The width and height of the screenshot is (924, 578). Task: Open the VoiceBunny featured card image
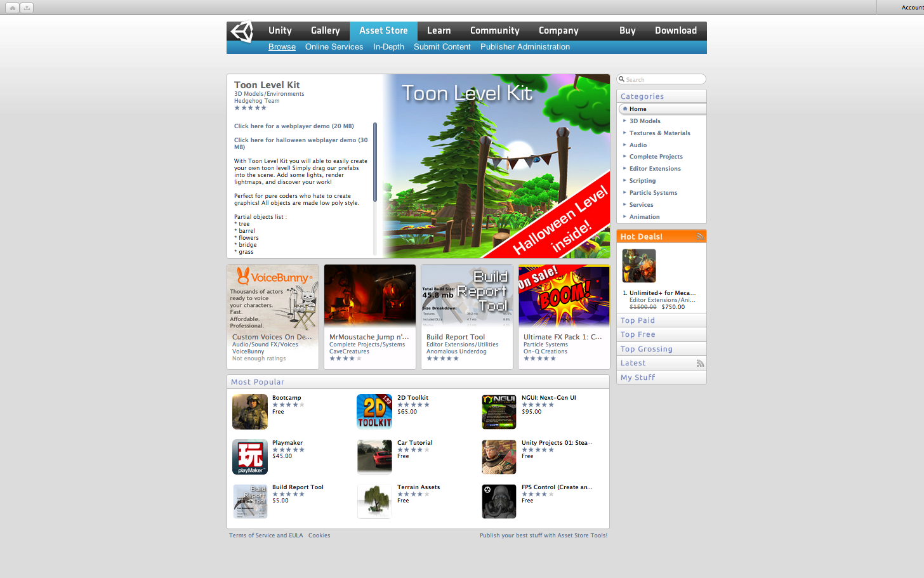[x=273, y=298]
